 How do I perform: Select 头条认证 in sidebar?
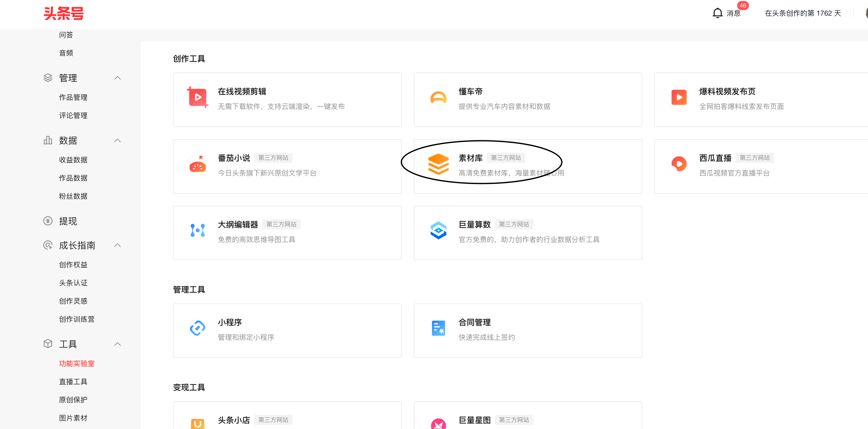pos(73,283)
